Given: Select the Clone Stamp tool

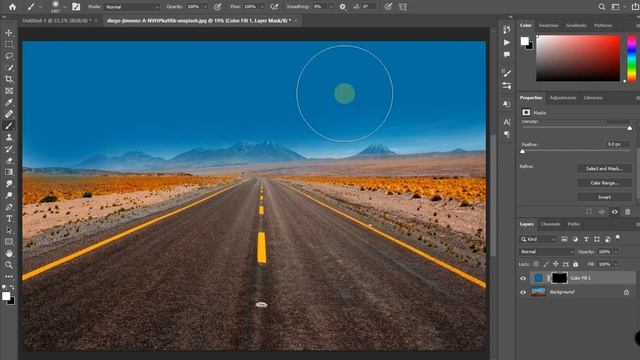Looking at the screenshot, I should (9, 138).
